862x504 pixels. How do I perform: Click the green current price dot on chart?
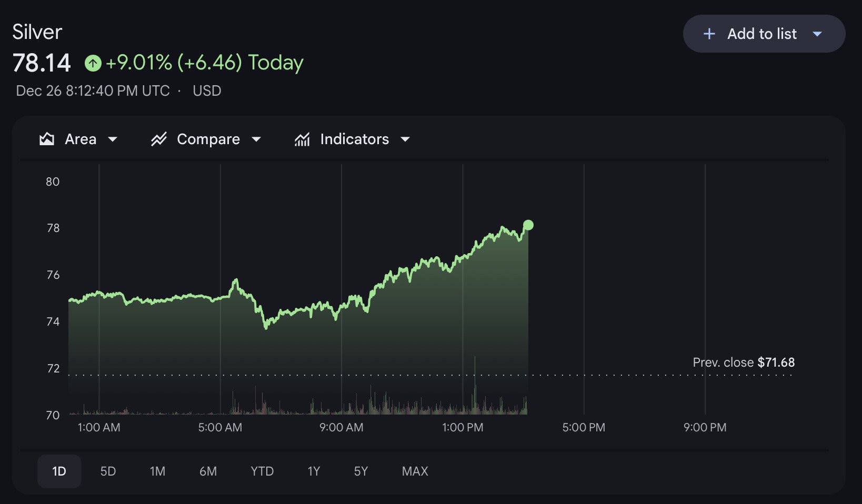528,225
